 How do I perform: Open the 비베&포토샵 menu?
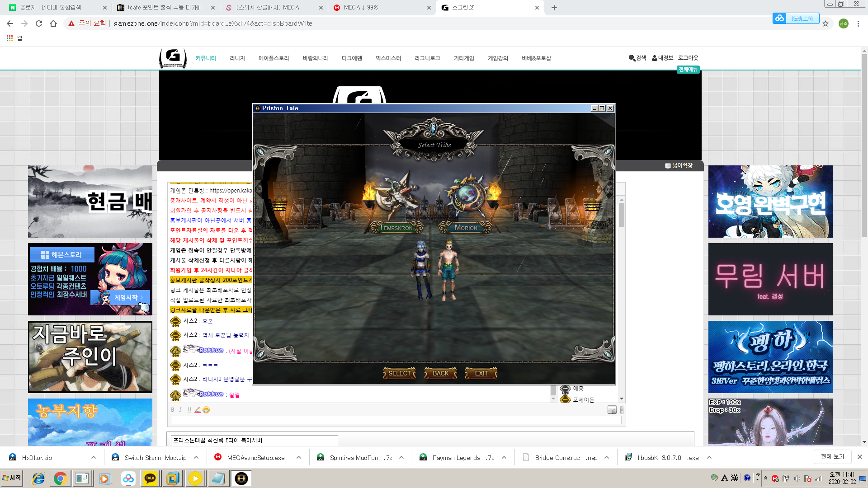click(536, 58)
